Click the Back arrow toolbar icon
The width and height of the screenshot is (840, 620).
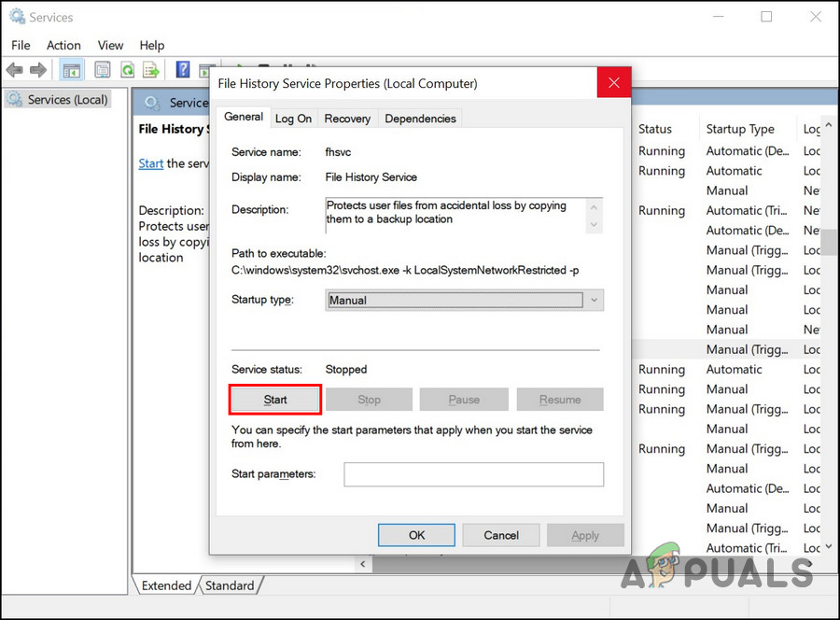coord(14,70)
